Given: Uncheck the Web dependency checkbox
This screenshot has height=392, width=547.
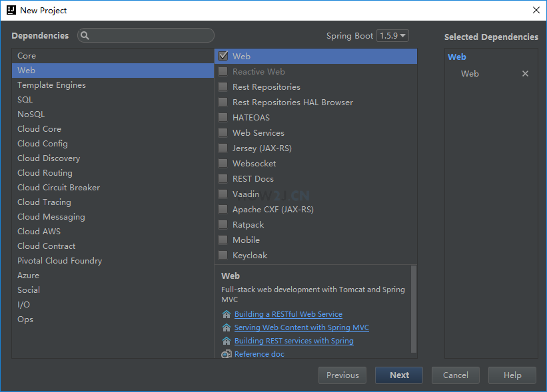Looking at the screenshot, I should [223, 57].
